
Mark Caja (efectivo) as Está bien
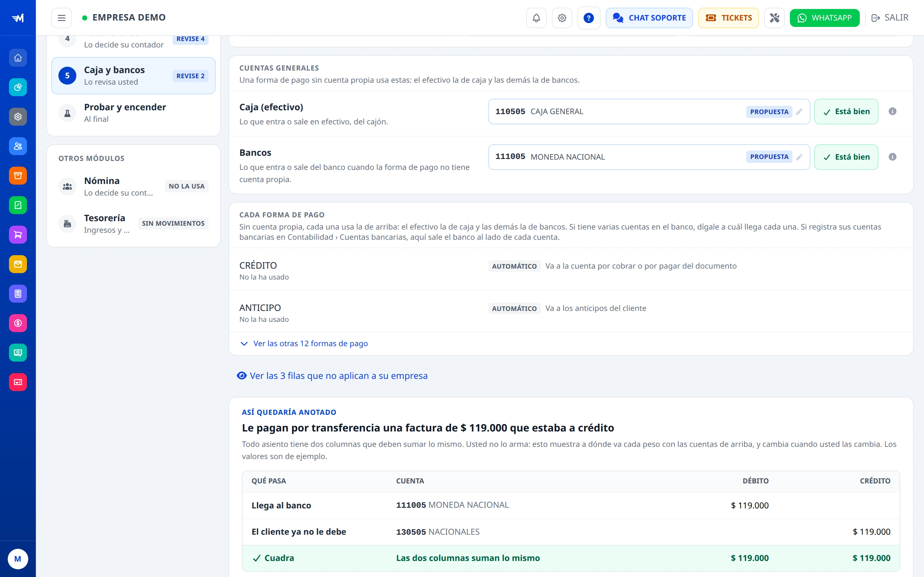click(x=846, y=112)
